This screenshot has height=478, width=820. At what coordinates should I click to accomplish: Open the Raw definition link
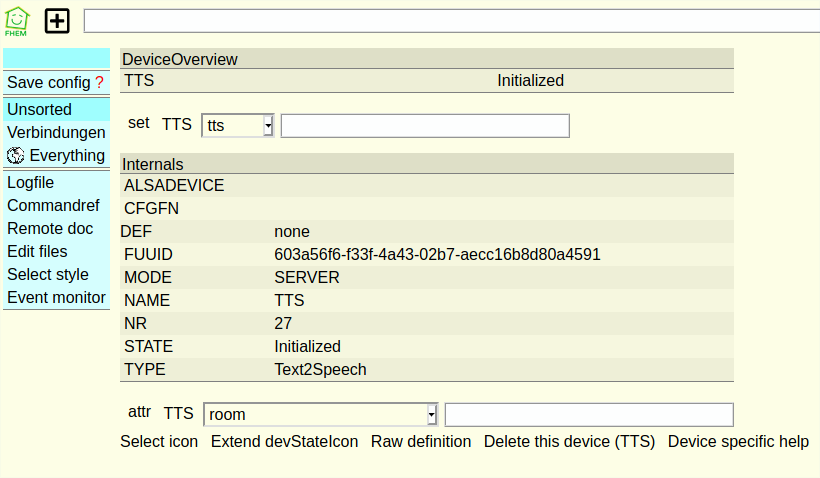421,442
